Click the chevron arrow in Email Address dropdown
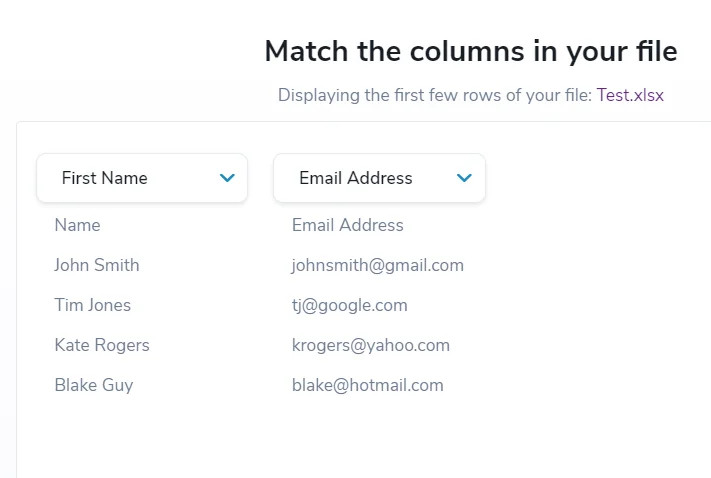711x478 pixels. (x=464, y=178)
